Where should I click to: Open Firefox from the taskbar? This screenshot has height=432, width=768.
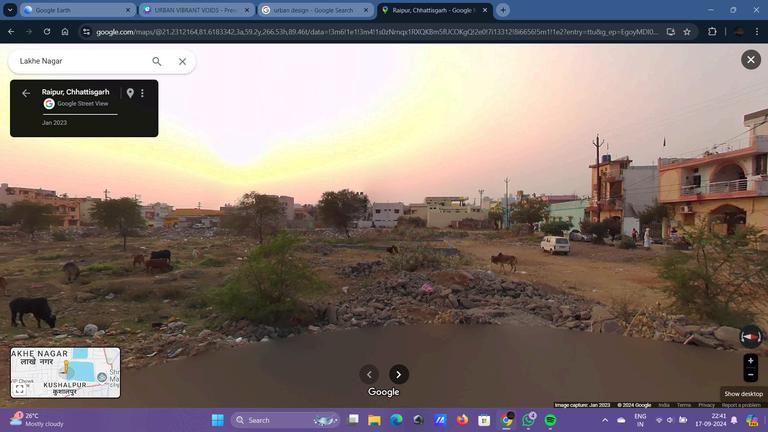(462, 420)
